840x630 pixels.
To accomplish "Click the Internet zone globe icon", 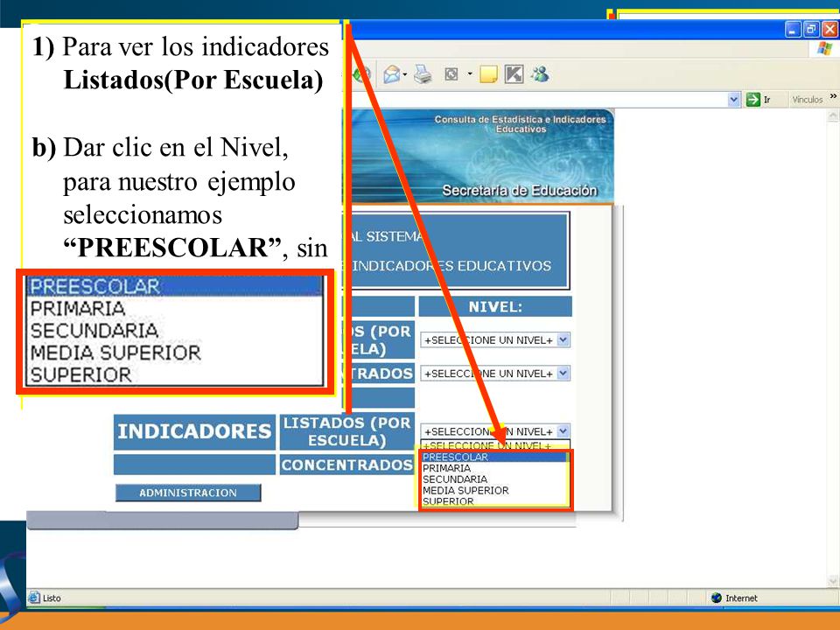I will click(717, 598).
